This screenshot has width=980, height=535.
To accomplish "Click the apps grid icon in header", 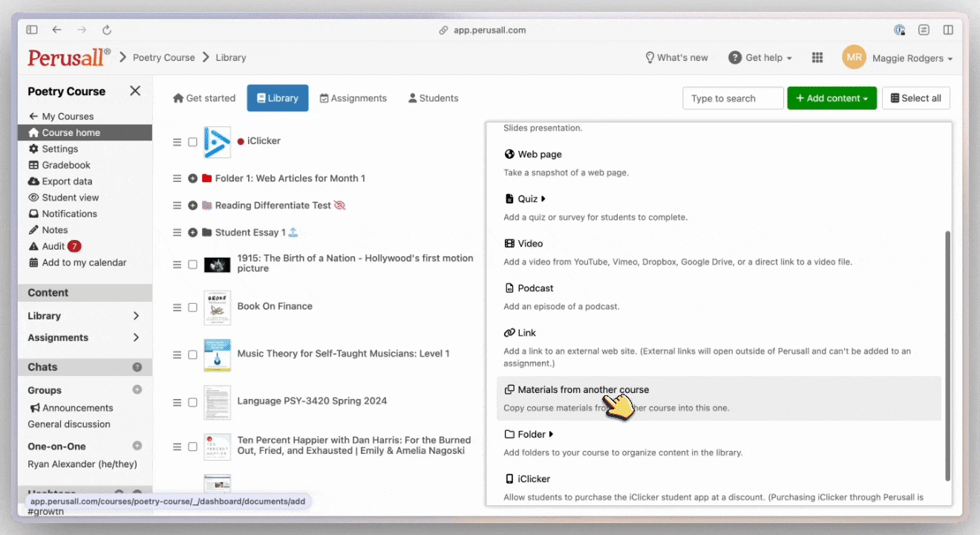I will coord(817,58).
